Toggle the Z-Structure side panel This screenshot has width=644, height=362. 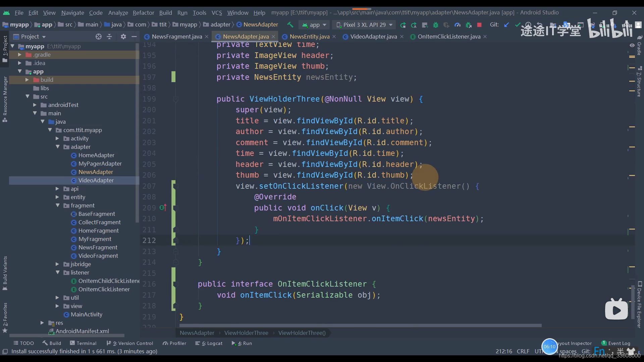639,81
